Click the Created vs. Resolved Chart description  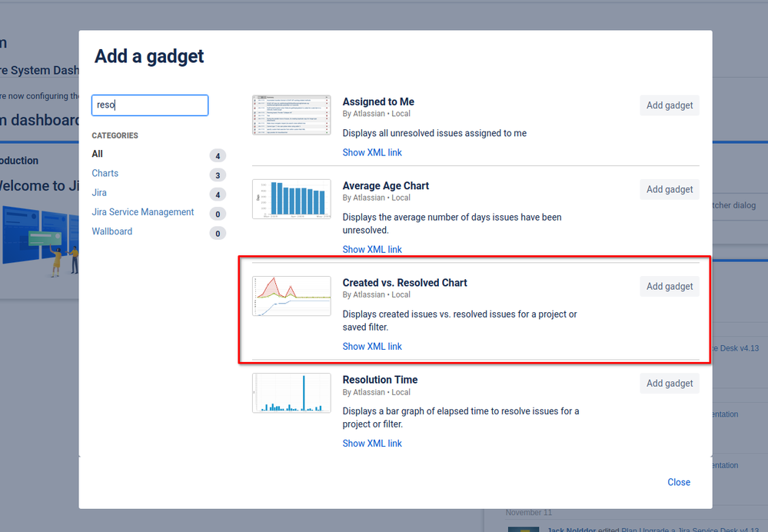click(x=460, y=321)
